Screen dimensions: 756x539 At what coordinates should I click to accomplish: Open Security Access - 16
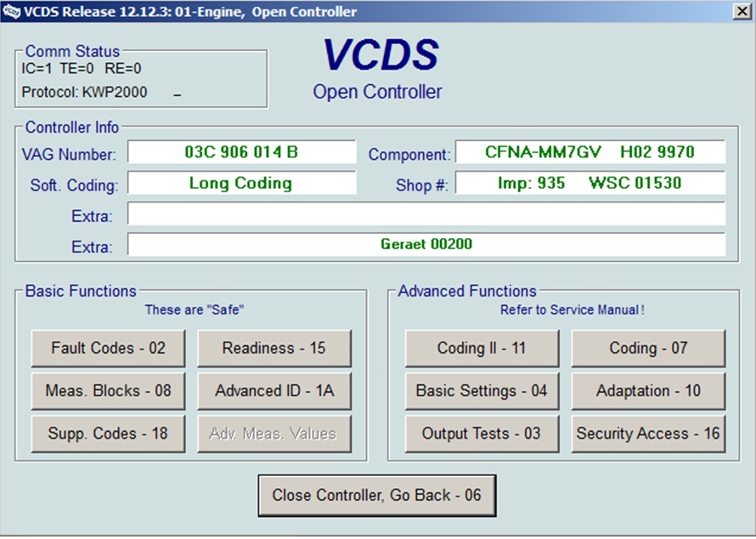(648, 434)
